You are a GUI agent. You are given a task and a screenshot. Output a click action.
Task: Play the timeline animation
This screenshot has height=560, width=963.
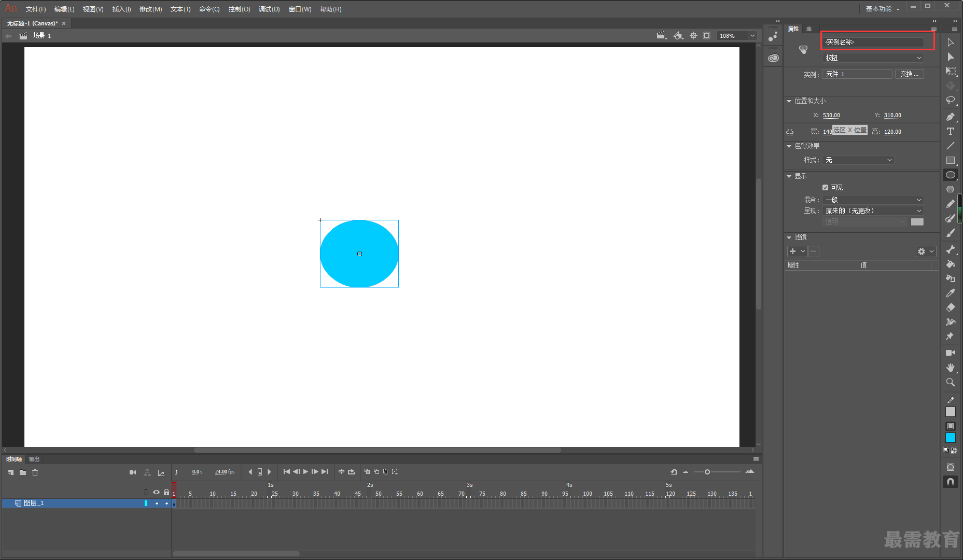[305, 472]
